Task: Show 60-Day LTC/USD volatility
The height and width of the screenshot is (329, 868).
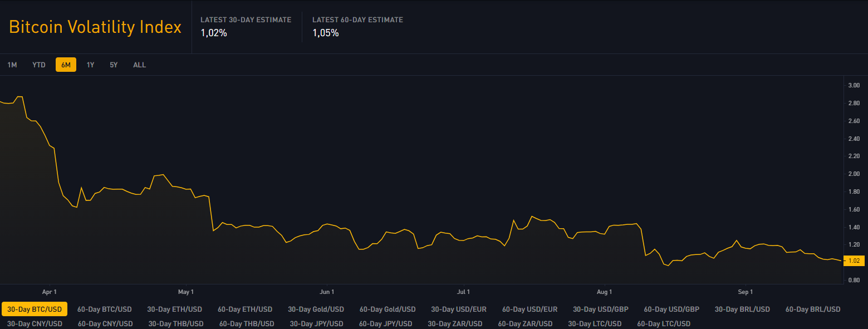Action: click(664, 323)
